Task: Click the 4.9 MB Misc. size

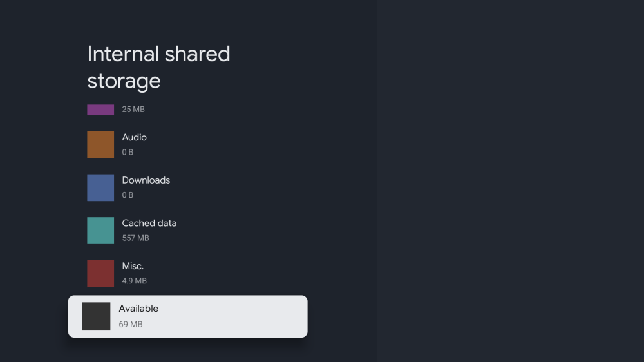Action: tap(135, 281)
